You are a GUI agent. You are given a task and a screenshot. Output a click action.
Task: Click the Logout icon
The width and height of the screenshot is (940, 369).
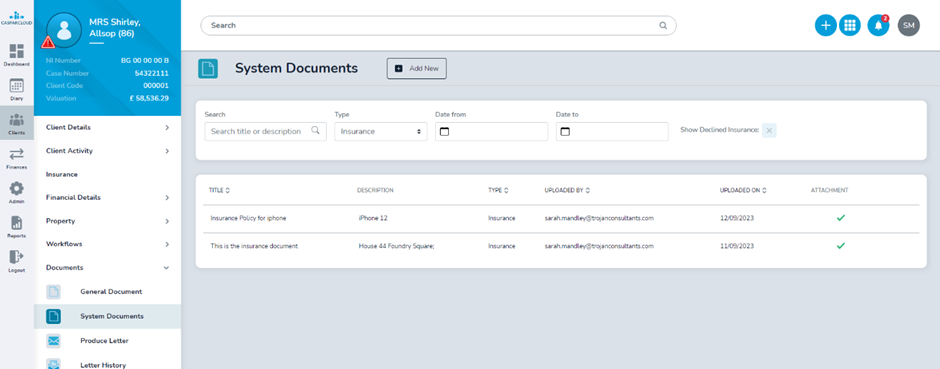point(17,257)
